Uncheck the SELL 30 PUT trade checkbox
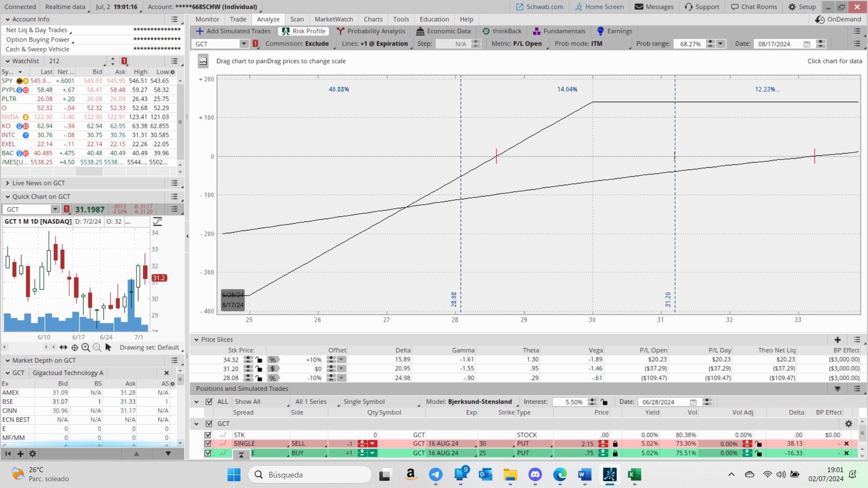868x488 pixels. pyautogui.click(x=208, y=444)
